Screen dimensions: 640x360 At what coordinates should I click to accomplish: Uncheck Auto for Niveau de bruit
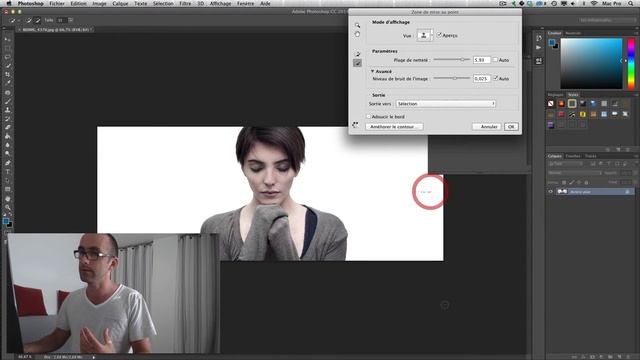(x=496, y=78)
